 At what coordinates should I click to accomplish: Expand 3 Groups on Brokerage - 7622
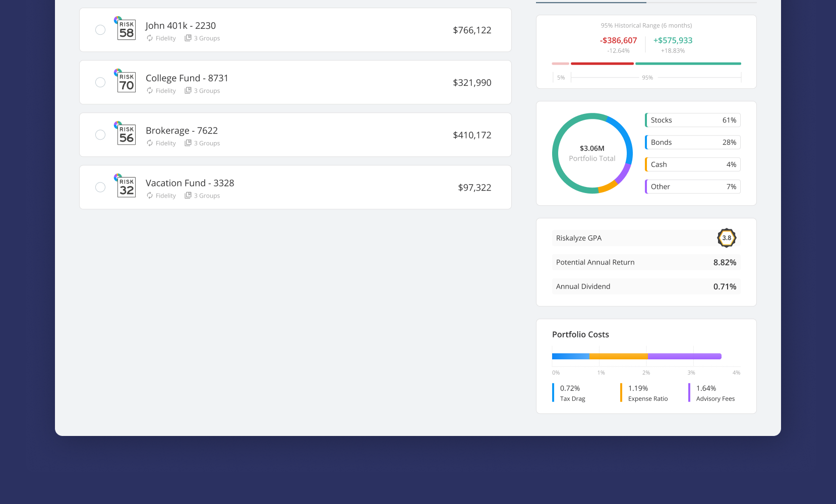(207, 143)
